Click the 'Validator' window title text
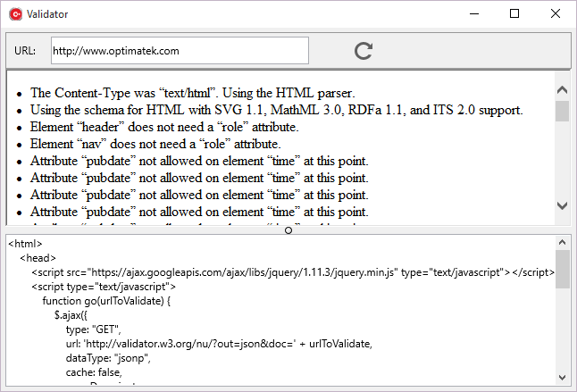 (47, 14)
